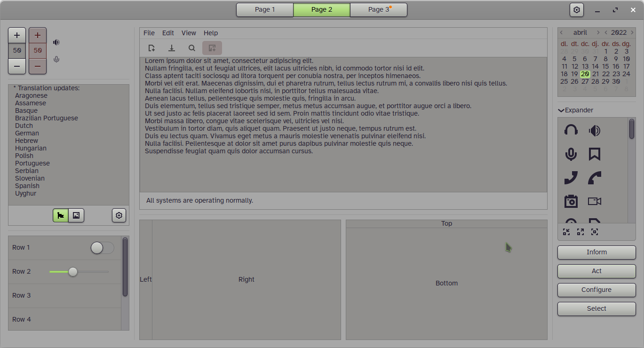Toggle the flag view button

point(61,215)
